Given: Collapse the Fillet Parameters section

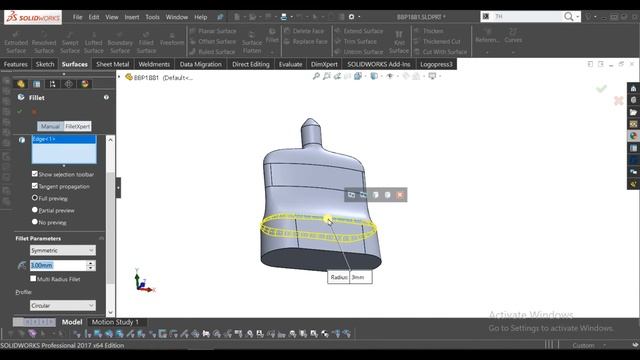Looking at the screenshot, I should [101, 238].
